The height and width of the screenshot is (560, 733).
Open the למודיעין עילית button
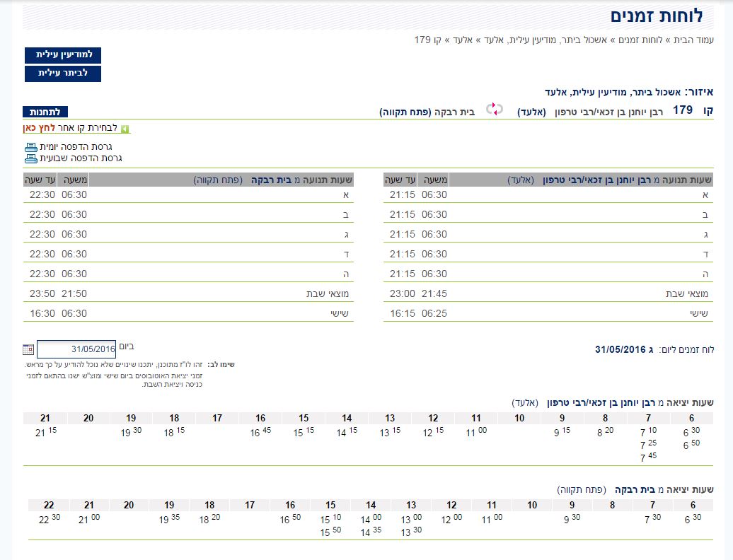63,55
